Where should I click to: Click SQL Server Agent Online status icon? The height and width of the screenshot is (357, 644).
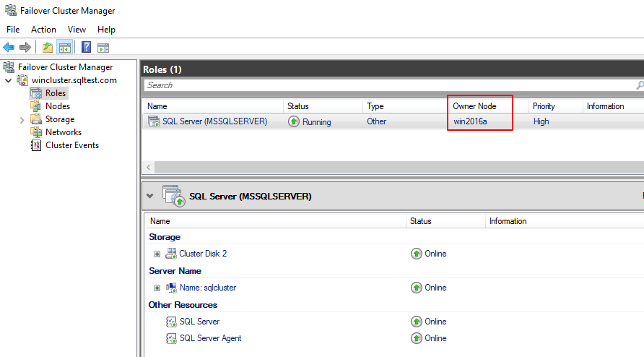point(417,338)
